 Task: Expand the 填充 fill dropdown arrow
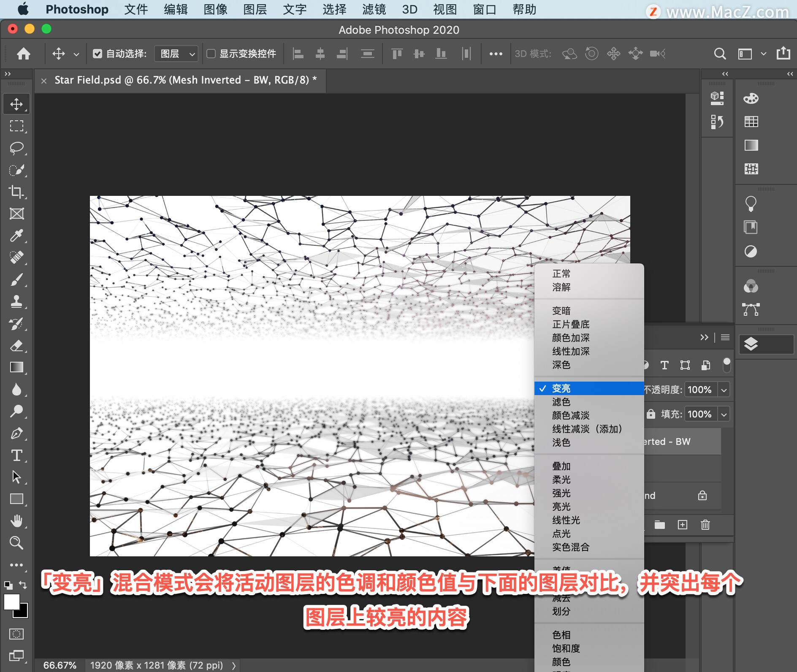[x=724, y=414]
